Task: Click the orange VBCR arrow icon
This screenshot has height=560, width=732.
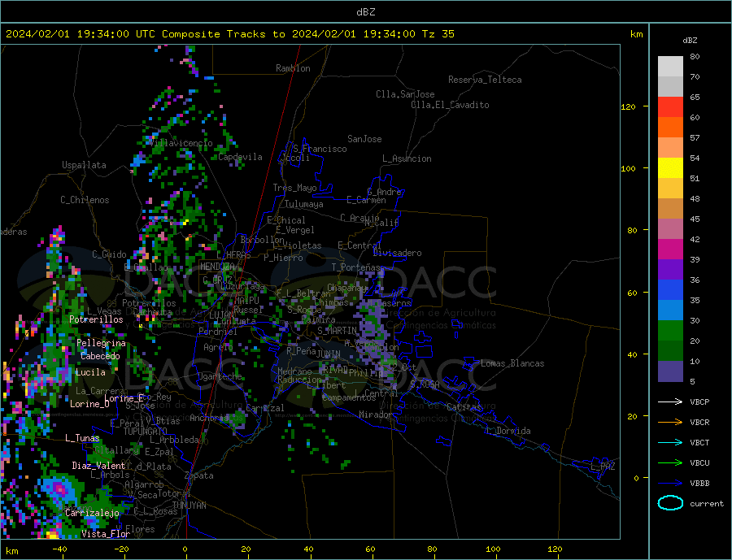Action: pyautogui.click(x=670, y=423)
